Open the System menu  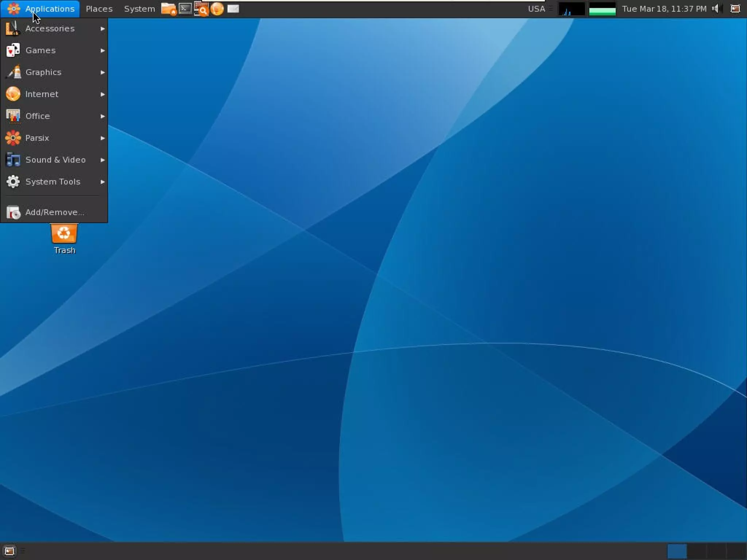(139, 9)
